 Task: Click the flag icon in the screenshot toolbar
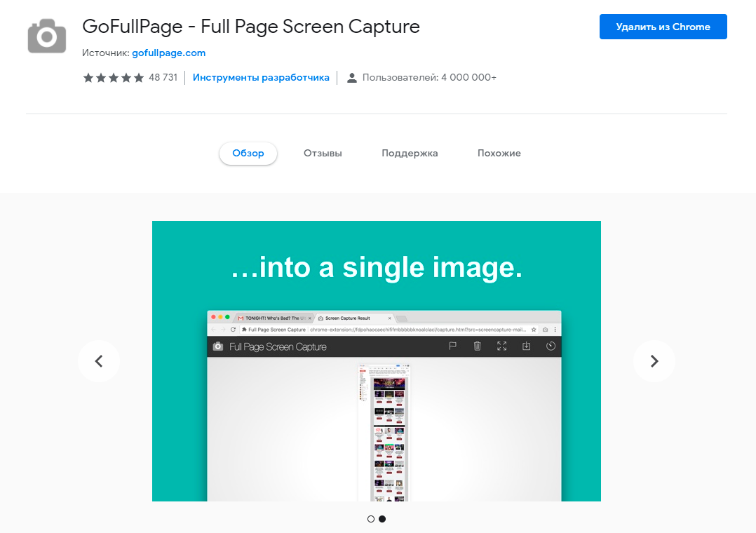pyautogui.click(x=452, y=346)
